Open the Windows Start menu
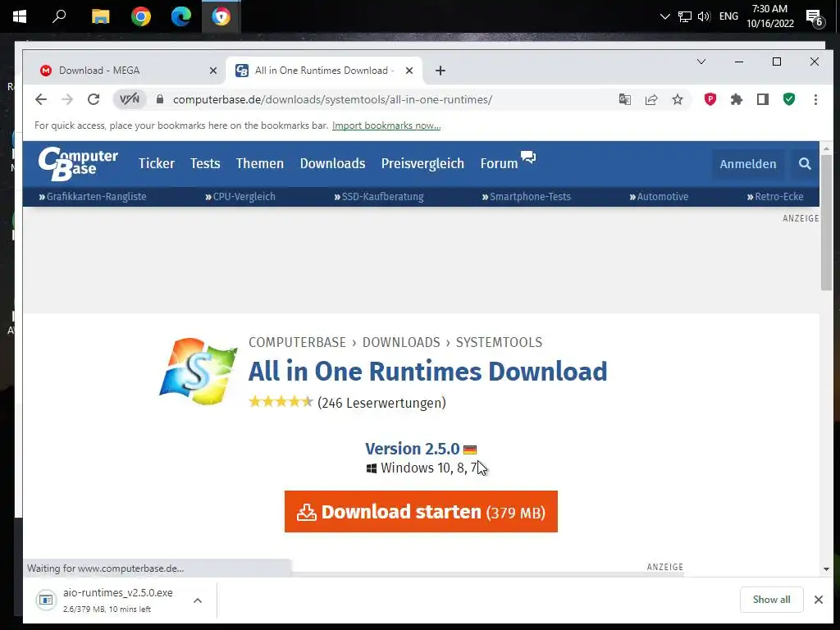Viewport: 840px width, 630px height. point(20,16)
